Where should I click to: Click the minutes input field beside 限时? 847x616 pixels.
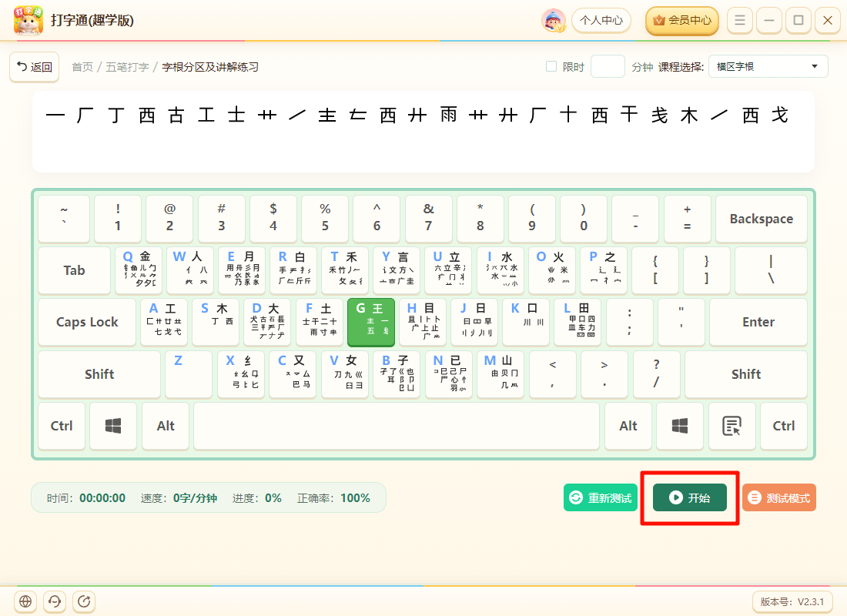(x=608, y=66)
